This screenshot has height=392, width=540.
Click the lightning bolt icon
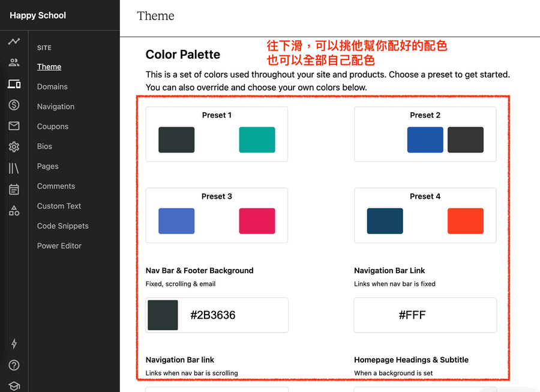point(14,344)
